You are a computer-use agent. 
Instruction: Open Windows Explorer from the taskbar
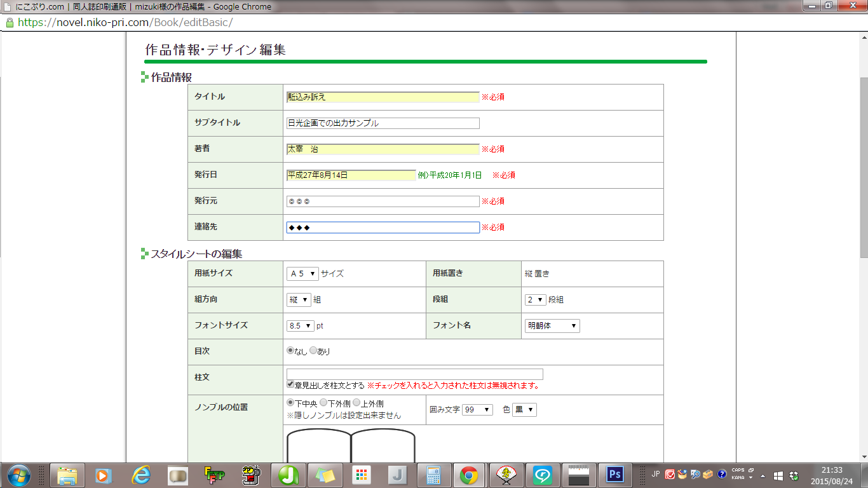pos(67,475)
